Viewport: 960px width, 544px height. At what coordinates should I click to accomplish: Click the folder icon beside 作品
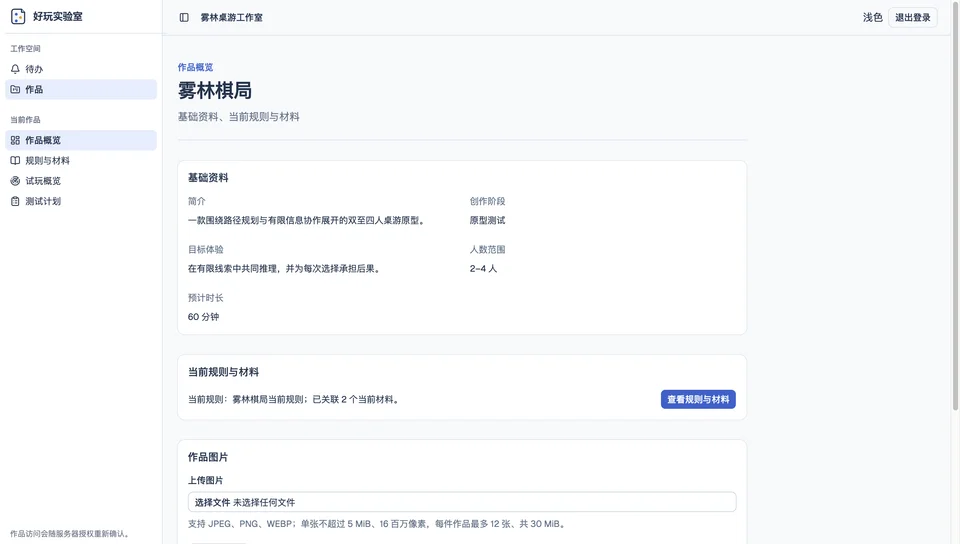(x=15, y=89)
